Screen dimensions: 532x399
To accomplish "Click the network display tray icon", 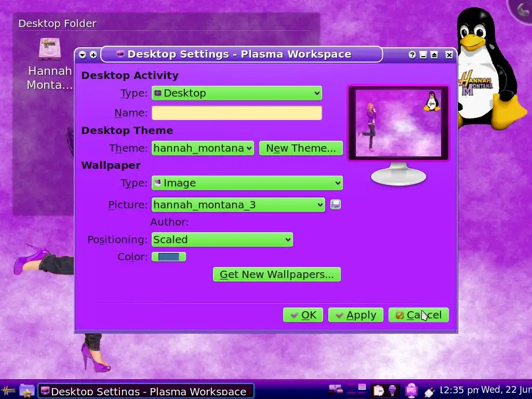I will (336, 390).
